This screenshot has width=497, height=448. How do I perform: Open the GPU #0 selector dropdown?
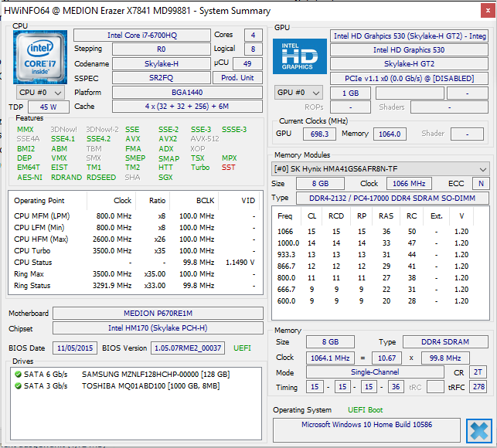298,93
